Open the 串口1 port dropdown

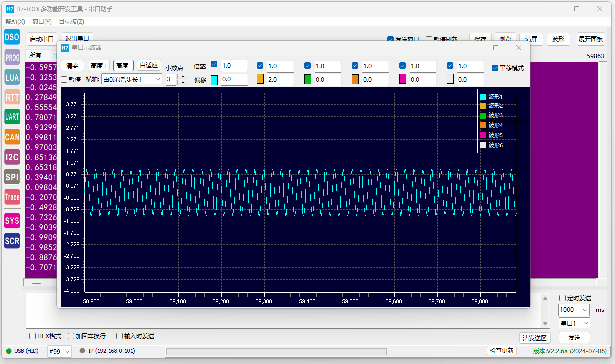(x=574, y=323)
